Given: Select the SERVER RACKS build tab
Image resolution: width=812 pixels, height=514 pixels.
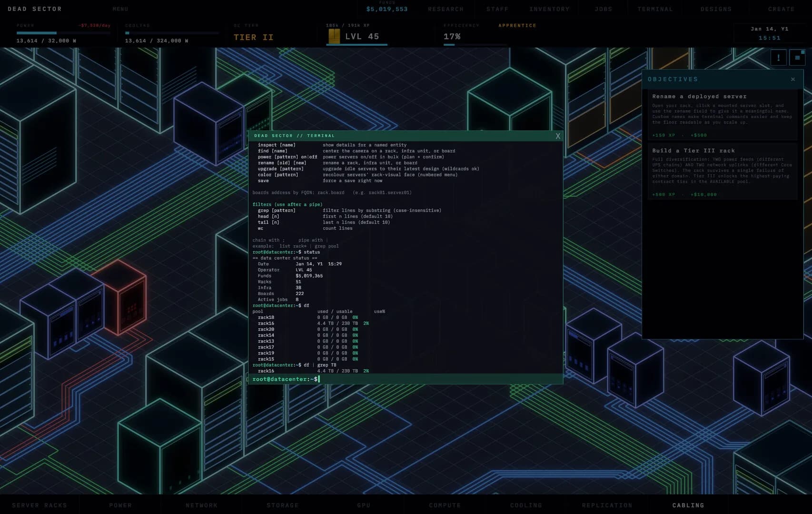Looking at the screenshot, I should [x=40, y=505].
